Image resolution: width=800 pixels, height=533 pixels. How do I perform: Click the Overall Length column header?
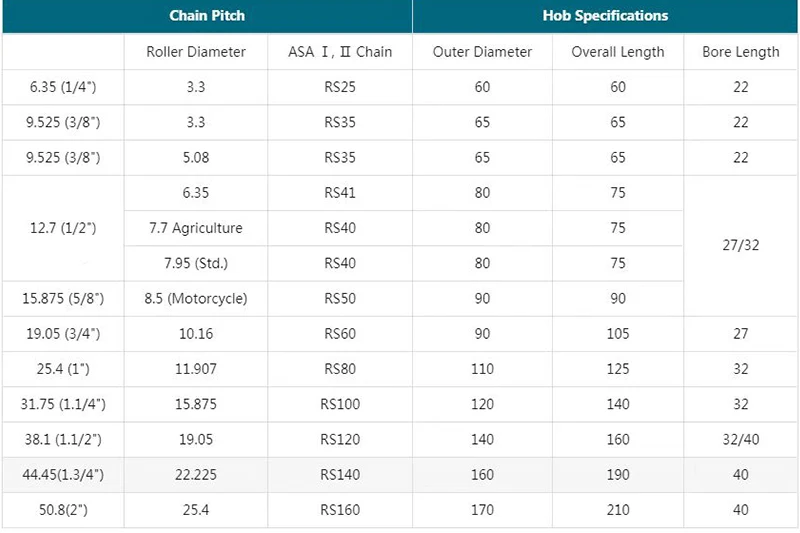(618, 52)
